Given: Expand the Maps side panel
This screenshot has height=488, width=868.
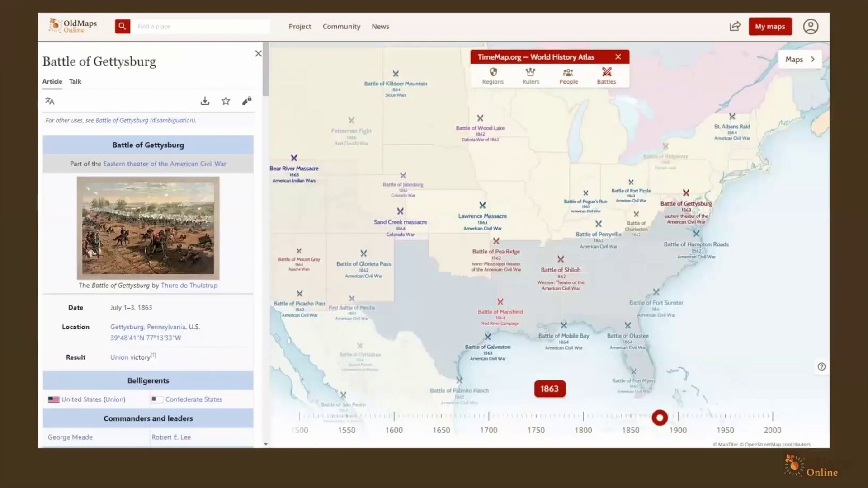Looking at the screenshot, I should pos(800,59).
